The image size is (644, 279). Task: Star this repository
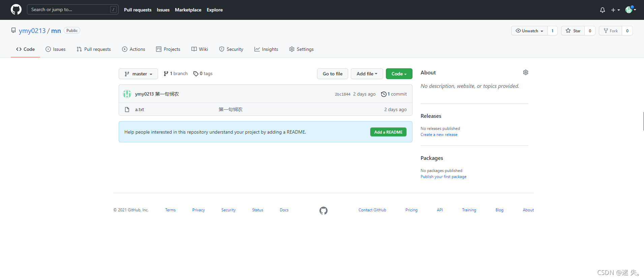573,31
